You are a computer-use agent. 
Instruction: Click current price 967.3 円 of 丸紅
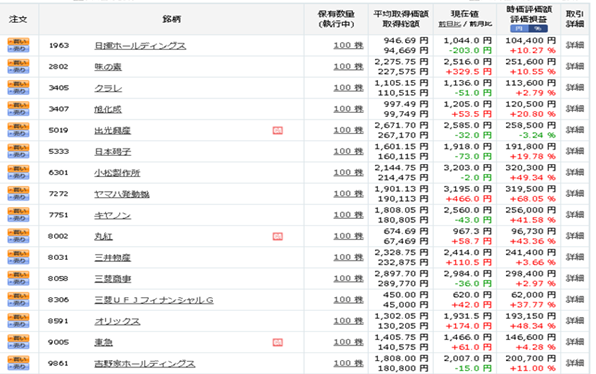click(471, 231)
